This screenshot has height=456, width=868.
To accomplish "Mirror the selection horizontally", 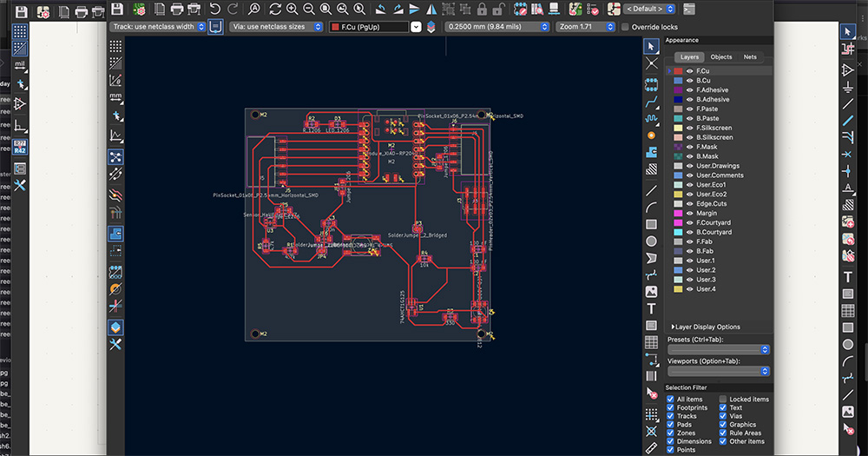I will click(x=431, y=9).
